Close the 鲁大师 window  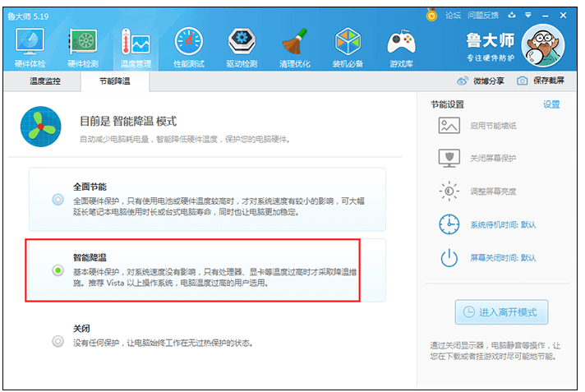(563, 16)
